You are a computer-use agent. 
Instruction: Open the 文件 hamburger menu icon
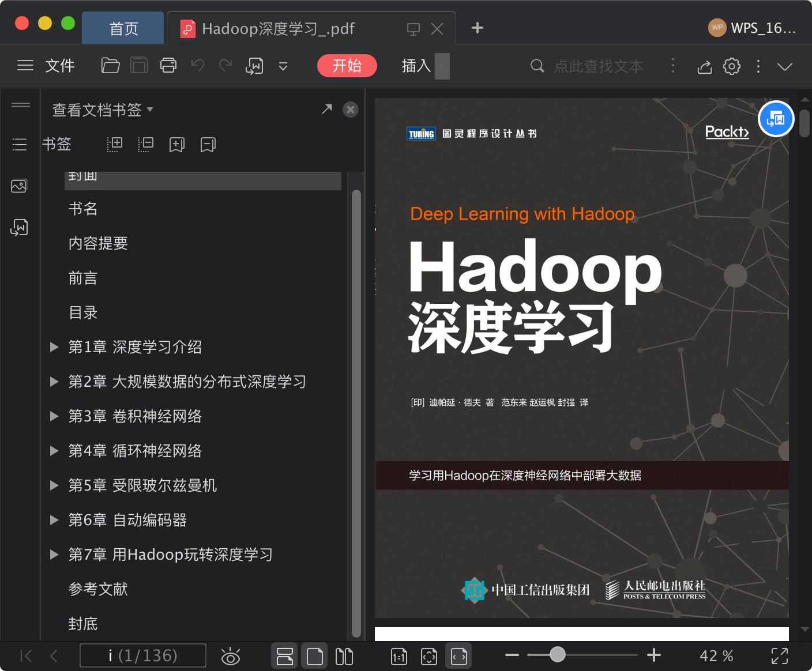[x=25, y=66]
